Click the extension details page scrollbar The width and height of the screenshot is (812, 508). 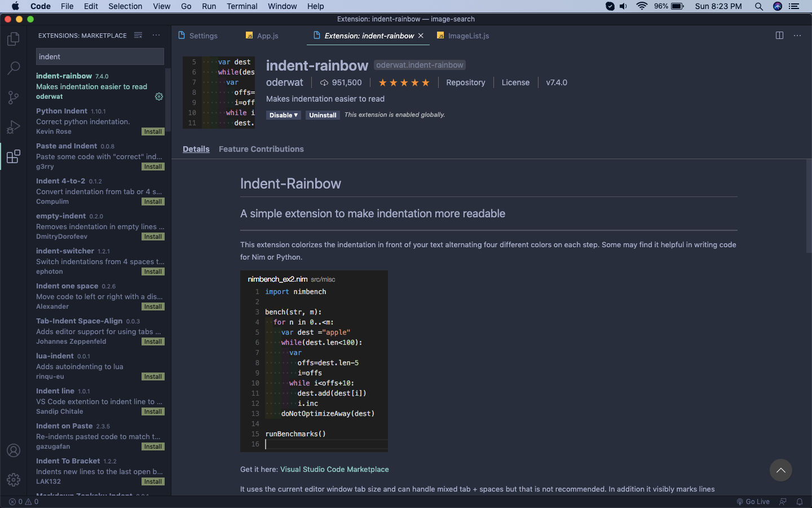point(809,206)
